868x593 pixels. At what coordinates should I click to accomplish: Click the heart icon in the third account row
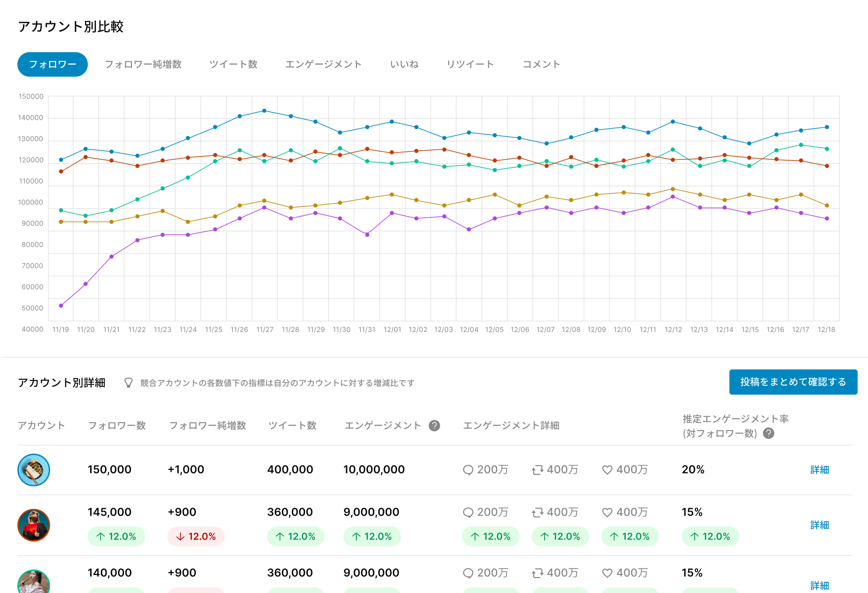click(607, 572)
